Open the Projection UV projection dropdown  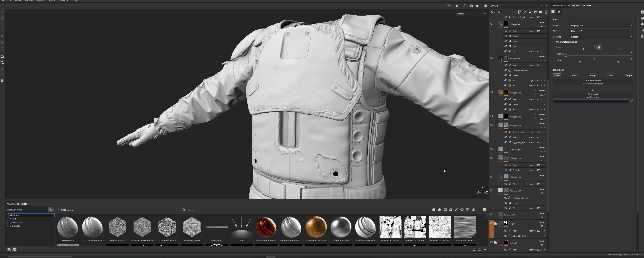pyautogui.click(x=601, y=26)
